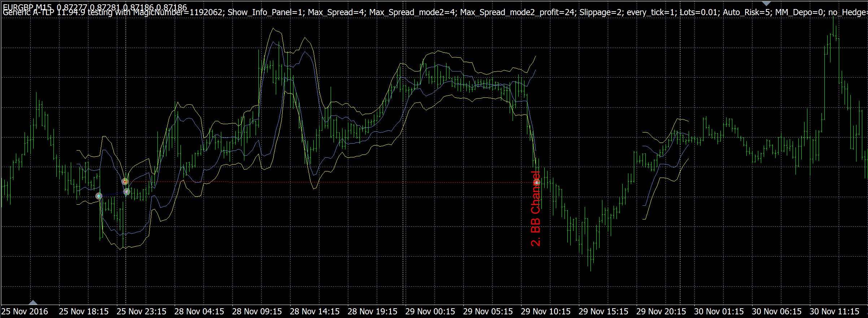
Task: Click the 30 Nov 11:15 time label
Action: [834, 311]
